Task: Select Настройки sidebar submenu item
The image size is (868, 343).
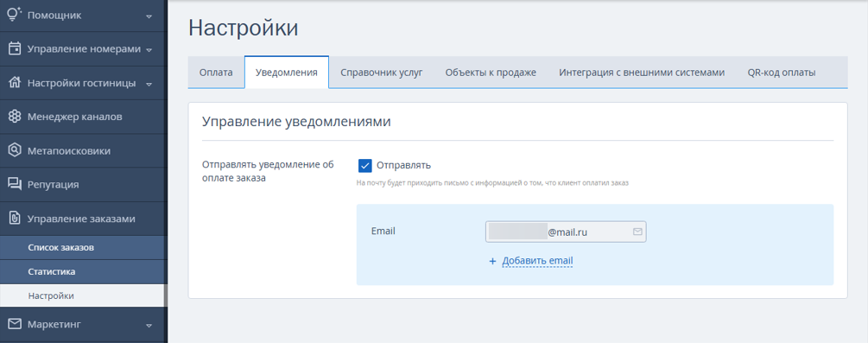Action: click(x=82, y=295)
